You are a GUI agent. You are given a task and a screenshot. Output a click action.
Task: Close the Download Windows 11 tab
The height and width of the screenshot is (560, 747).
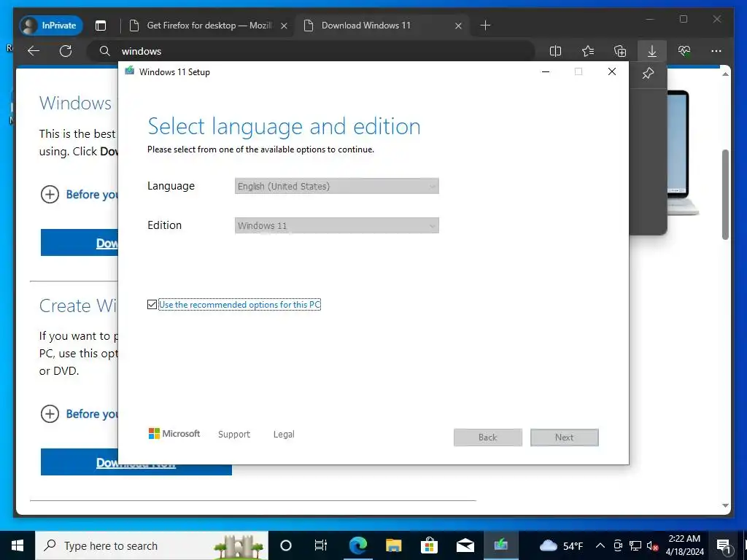[x=458, y=26]
